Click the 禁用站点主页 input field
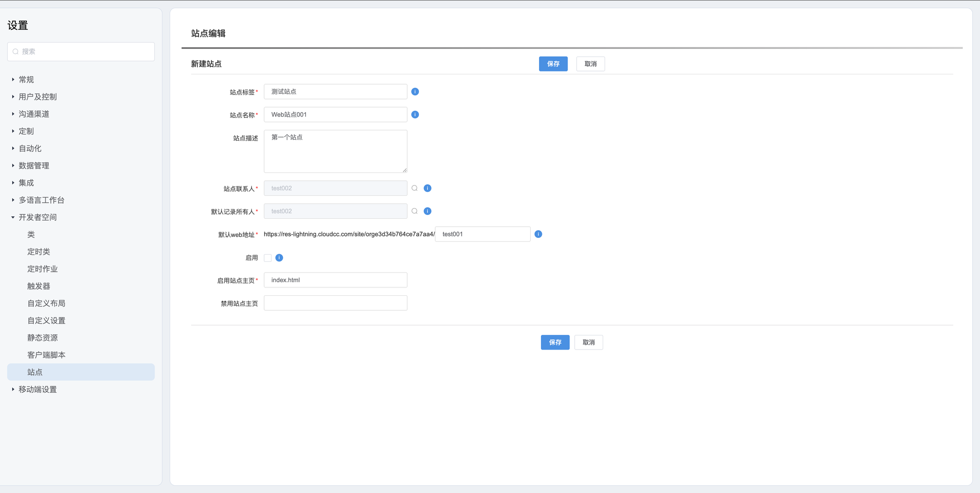 [335, 303]
